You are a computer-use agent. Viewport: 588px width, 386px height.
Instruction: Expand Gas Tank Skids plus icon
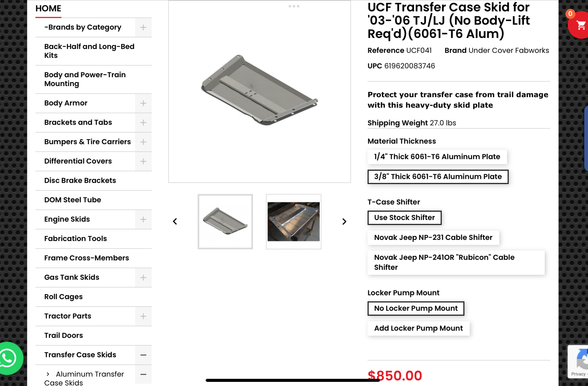point(143,278)
